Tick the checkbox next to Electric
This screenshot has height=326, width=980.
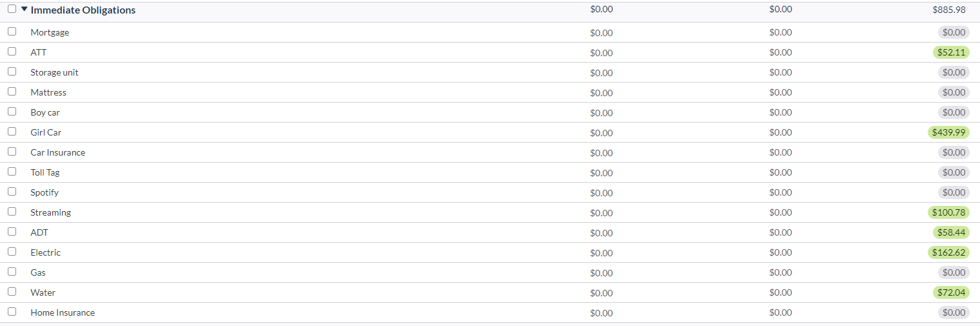point(12,252)
